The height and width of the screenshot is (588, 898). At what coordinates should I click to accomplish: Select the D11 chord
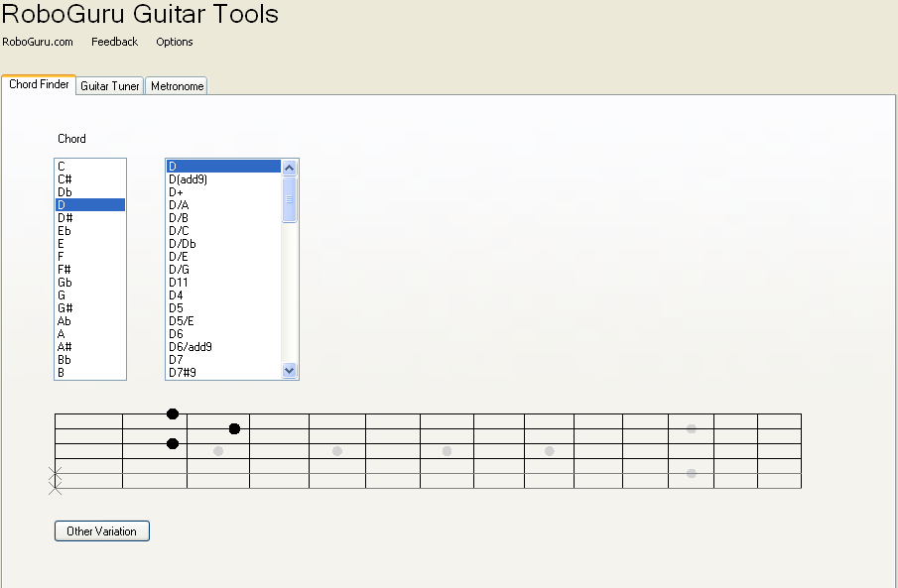pos(224,283)
